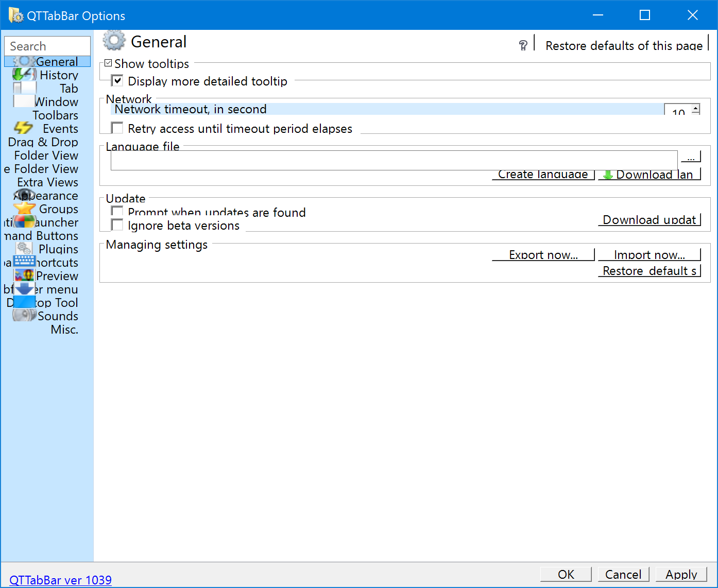Open Subfolder menu via blue down-arrow icon

point(24,289)
